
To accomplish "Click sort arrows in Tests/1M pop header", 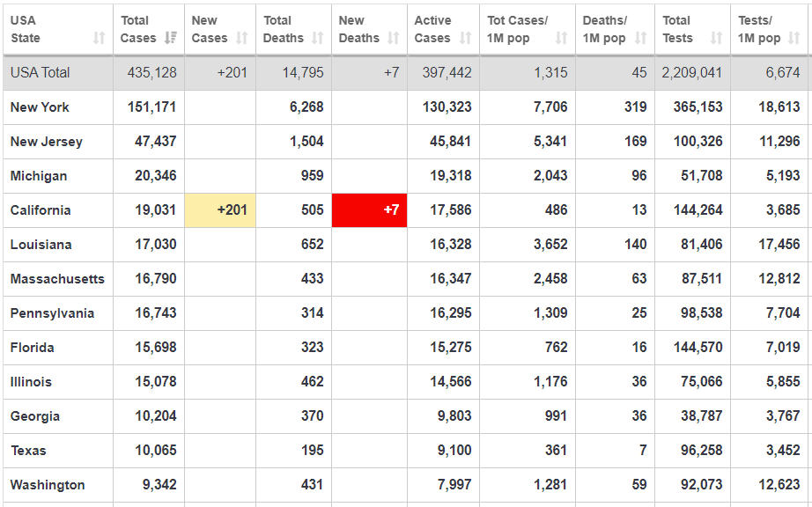I will [x=795, y=38].
